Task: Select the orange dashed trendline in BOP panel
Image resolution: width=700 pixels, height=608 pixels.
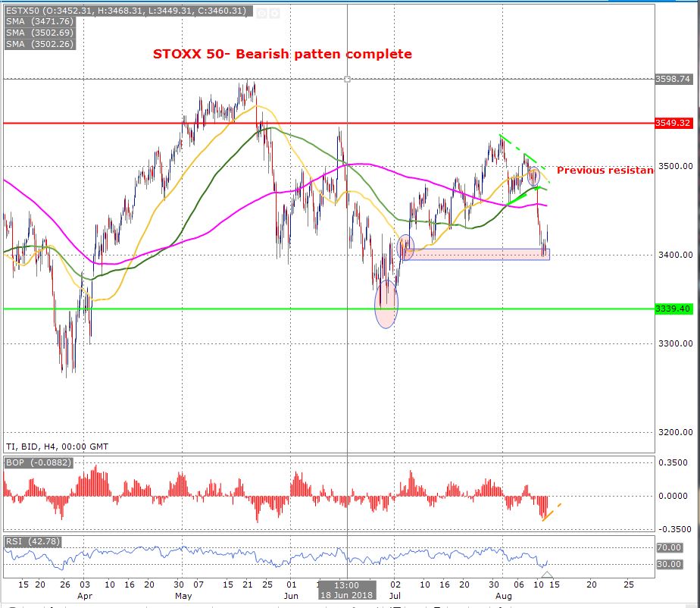Action: click(552, 512)
